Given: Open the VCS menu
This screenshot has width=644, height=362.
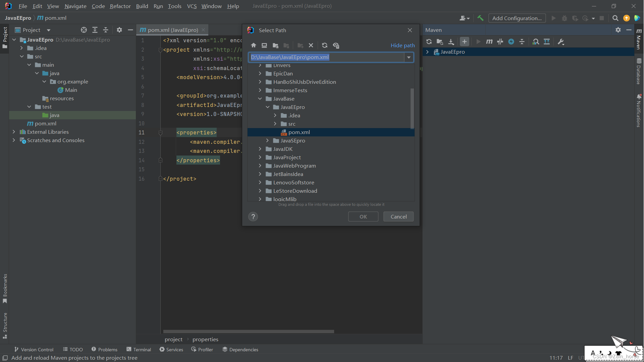Looking at the screenshot, I should point(192,6).
